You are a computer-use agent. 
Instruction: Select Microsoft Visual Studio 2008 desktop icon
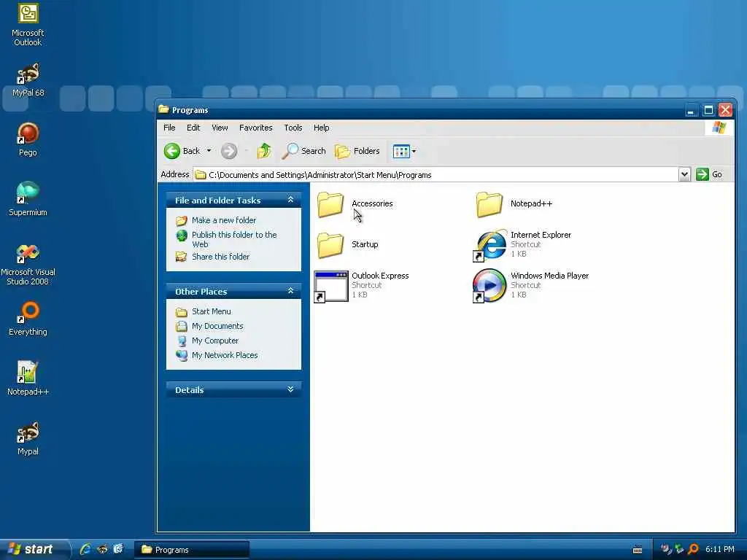[28, 264]
